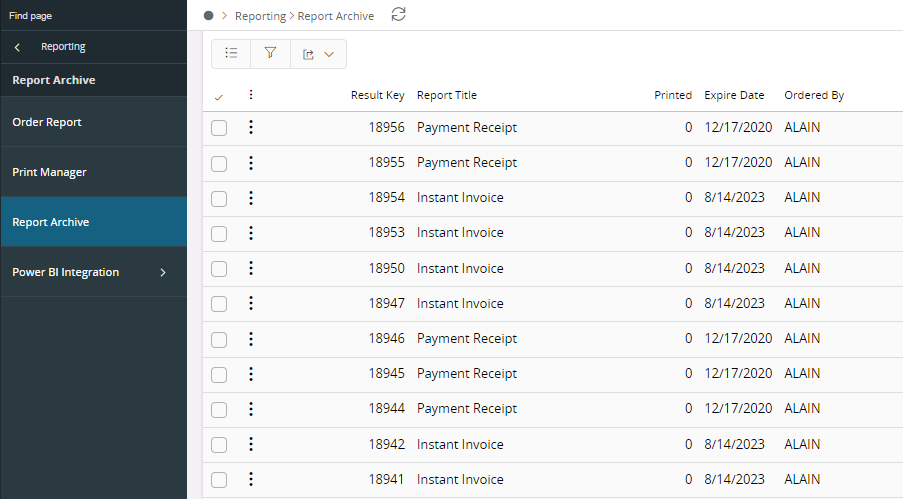Go back using Reporting back arrow
The image size is (903, 499).
click(x=17, y=47)
